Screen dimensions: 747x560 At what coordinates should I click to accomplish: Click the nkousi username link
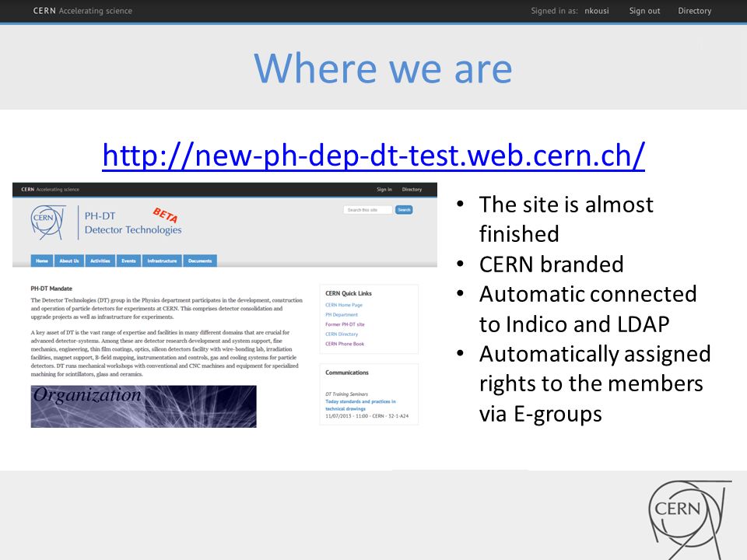coord(597,10)
